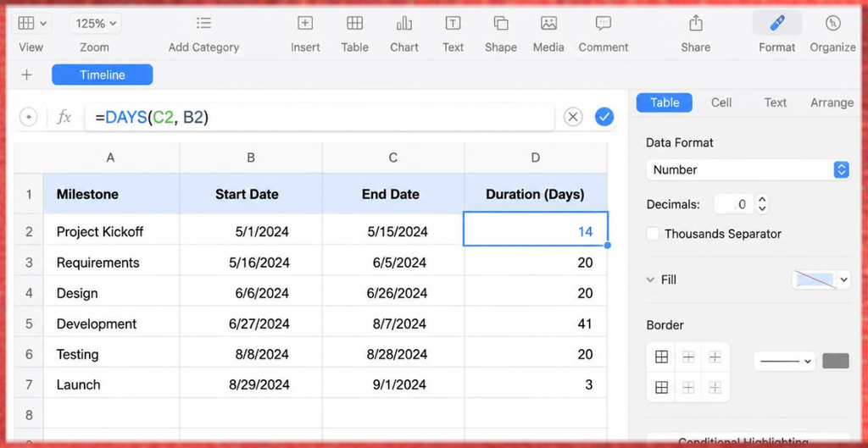Click the fx function button

click(64, 117)
